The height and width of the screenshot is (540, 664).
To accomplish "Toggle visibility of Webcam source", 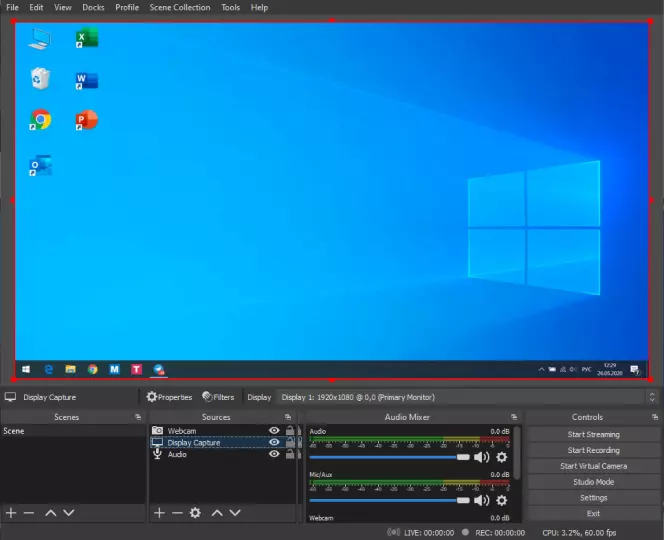I will [x=274, y=430].
